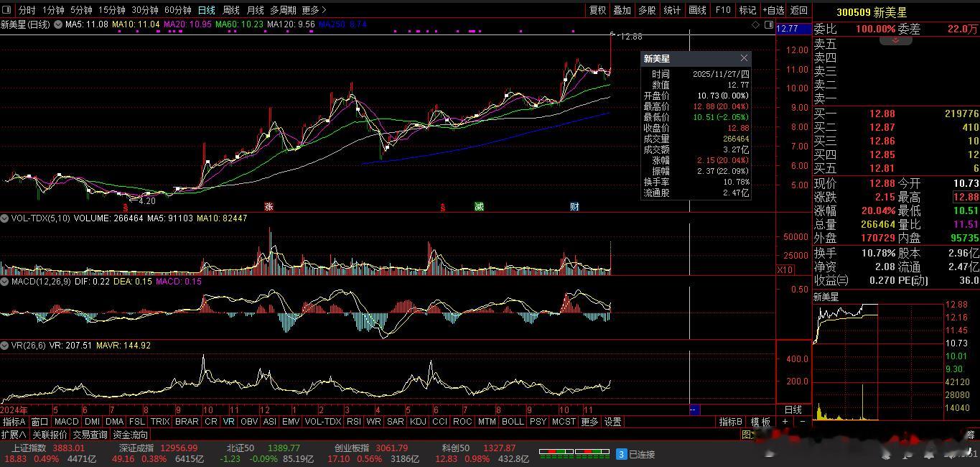
Task: Switch to 30分钟 period
Action: tap(145, 10)
